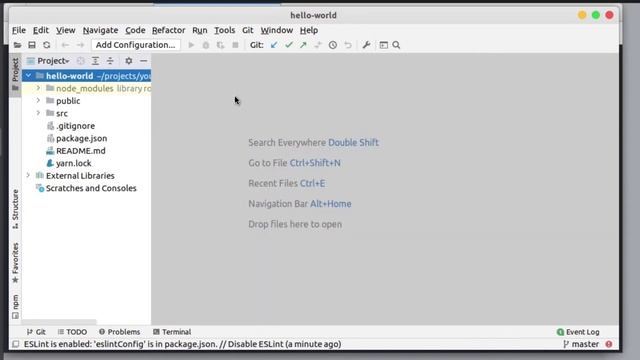Click the Open folder toolbar icon

(x=17, y=45)
